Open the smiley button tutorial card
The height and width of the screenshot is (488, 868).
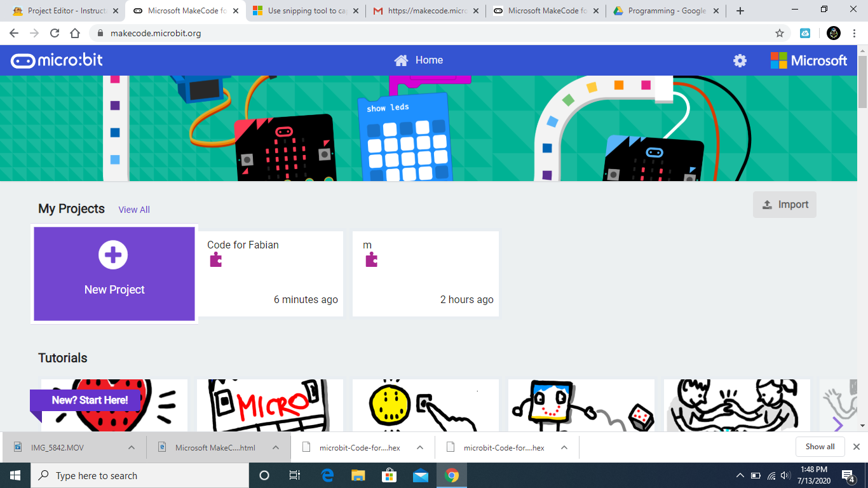426,405
